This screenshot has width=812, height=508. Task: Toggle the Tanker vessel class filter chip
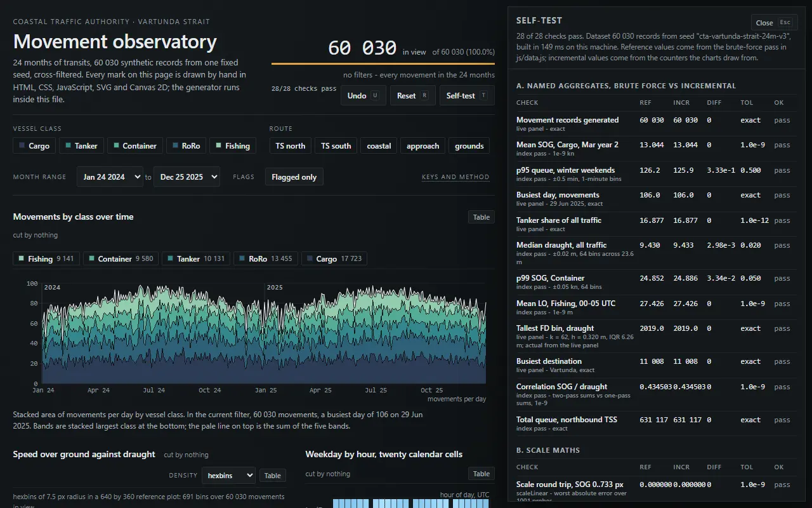click(x=81, y=145)
